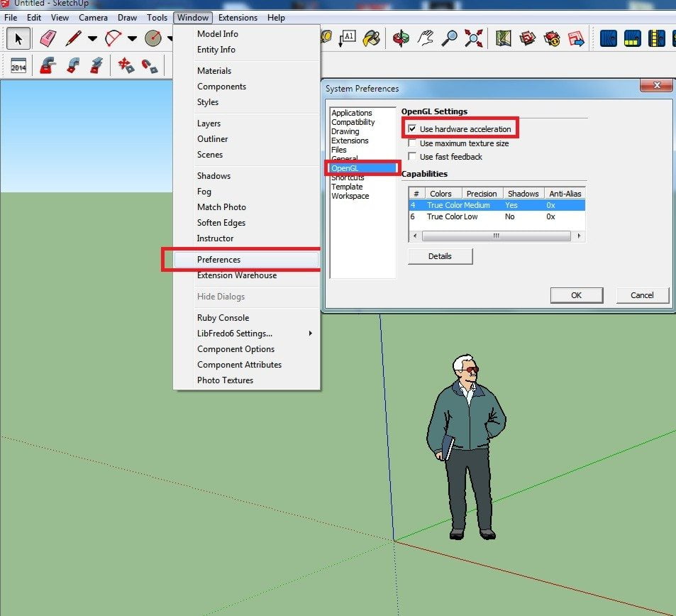Enable Use maximum texture size

(x=412, y=143)
